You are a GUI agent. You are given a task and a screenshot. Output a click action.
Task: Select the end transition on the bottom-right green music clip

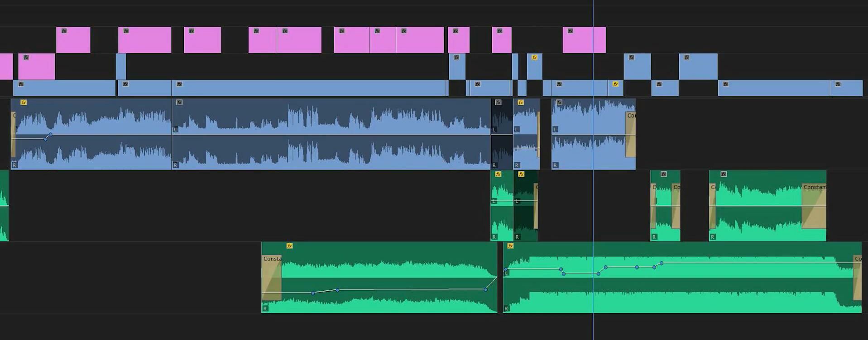(x=857, y=278)
